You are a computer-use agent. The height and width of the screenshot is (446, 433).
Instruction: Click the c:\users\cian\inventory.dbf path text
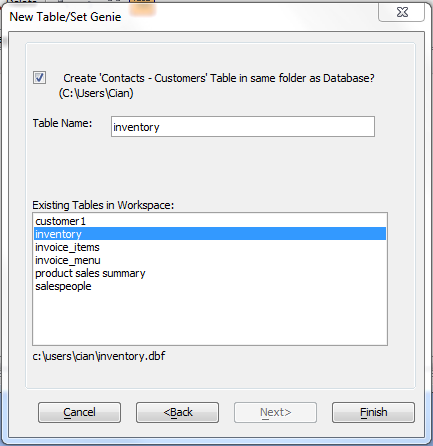[99, 356]
